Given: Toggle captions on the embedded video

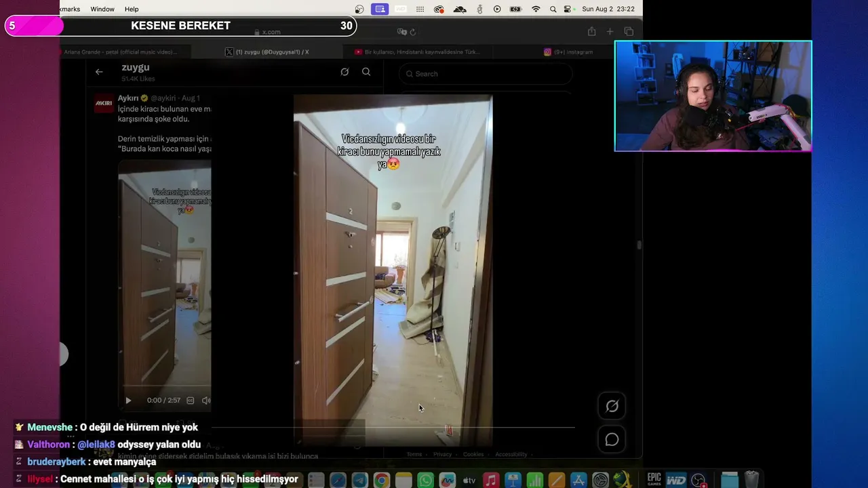Looking at the screenshot, I should [x=191, y=401].
